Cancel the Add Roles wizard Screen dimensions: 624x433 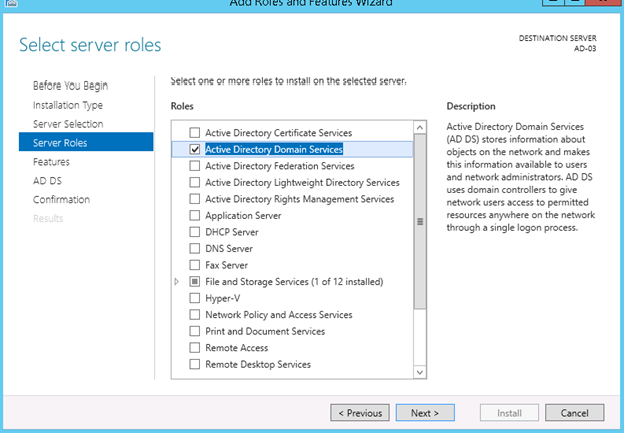click(x=574, y=412)
